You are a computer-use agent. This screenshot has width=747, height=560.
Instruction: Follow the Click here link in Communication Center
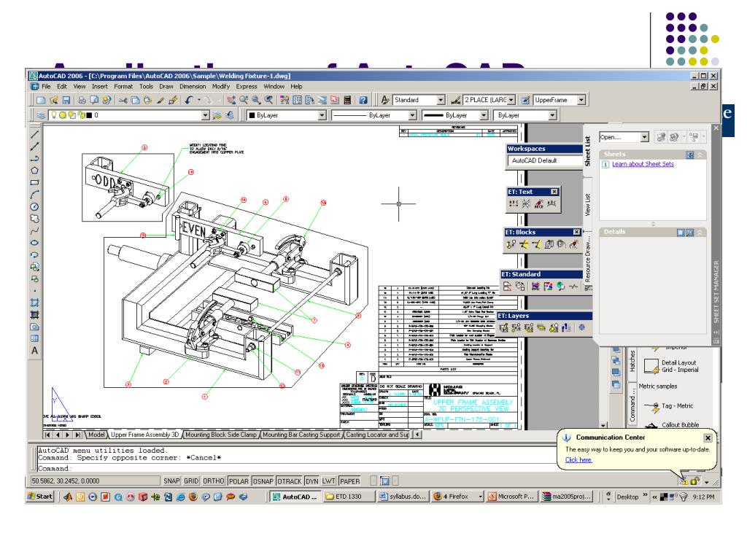click(578, 460)
